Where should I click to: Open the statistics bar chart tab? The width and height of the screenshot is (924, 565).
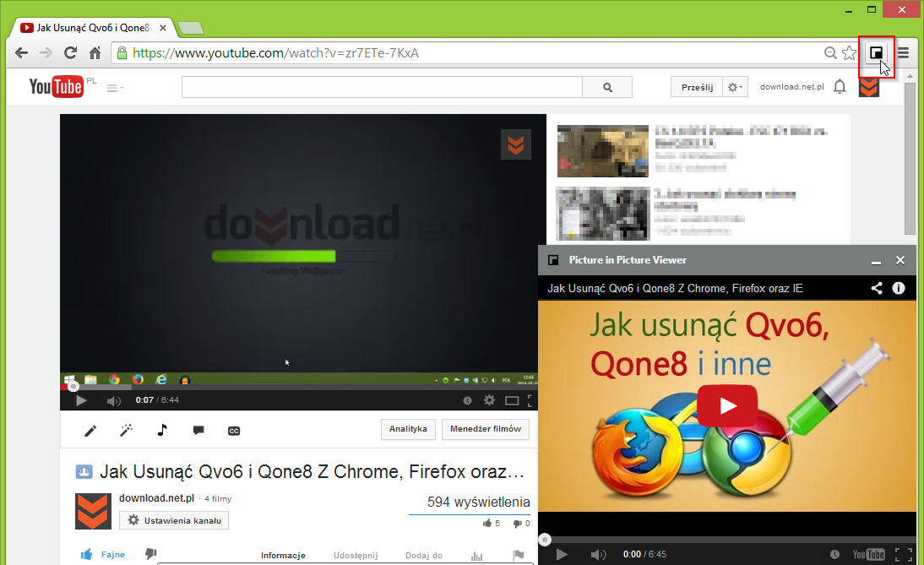[476, 556]
